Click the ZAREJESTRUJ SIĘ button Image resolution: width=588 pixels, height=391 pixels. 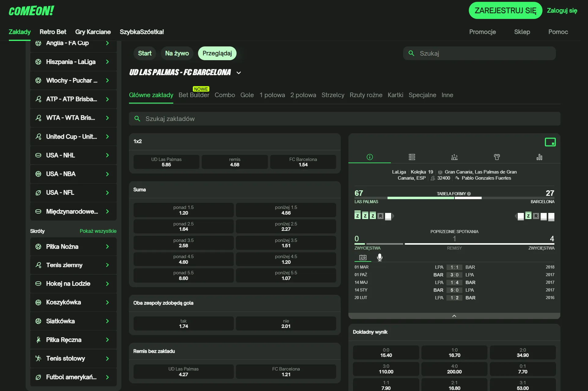[x=505, y=10]
